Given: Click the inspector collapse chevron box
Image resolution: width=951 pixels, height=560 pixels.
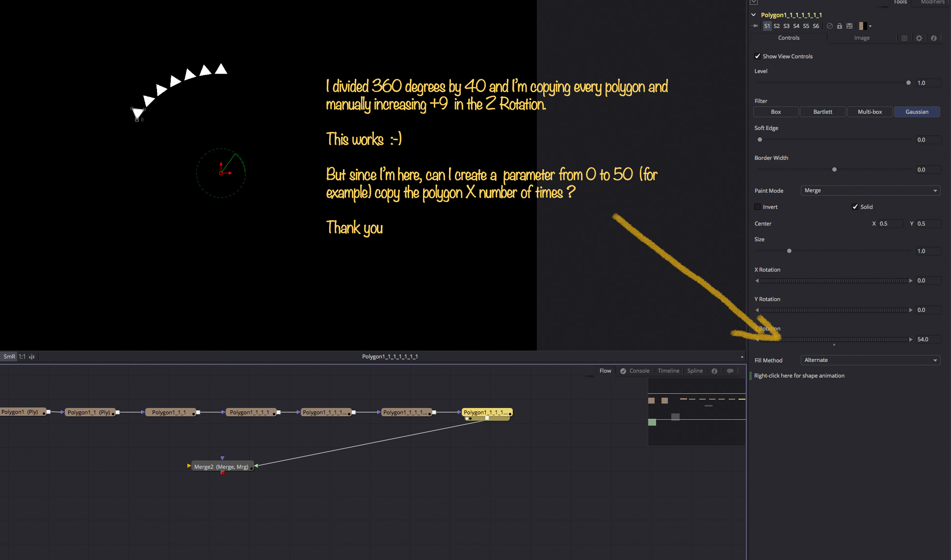Looking at the screenshot, I should coord(754,2).
